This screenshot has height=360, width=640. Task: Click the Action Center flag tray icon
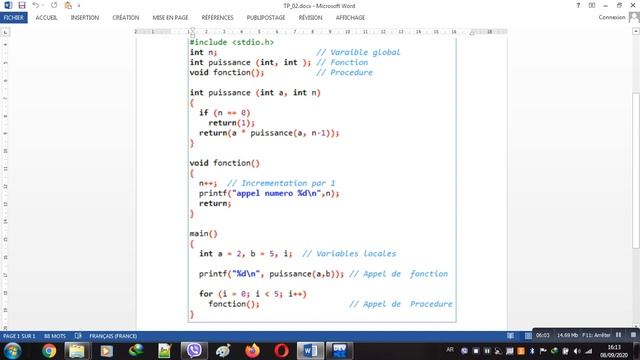(543, 351)
